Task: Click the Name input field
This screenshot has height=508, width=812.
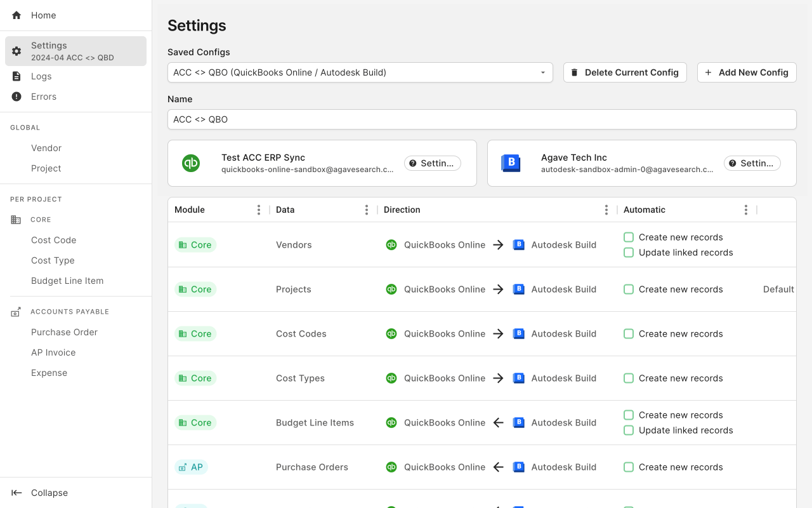Action: 482,119
